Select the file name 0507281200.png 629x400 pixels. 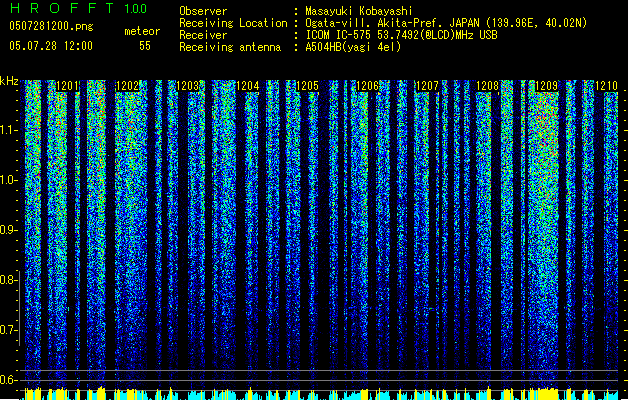(x=51, y=26)
